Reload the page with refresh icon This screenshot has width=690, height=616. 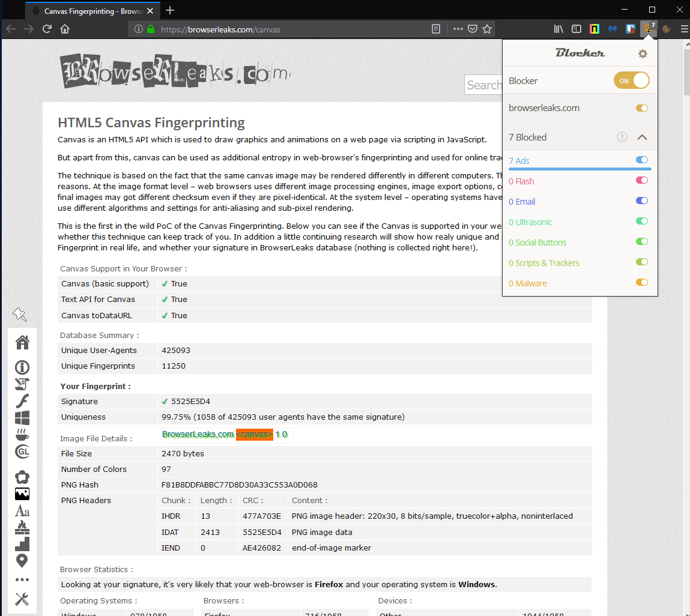pyautogui.click(x=47, y=29)
